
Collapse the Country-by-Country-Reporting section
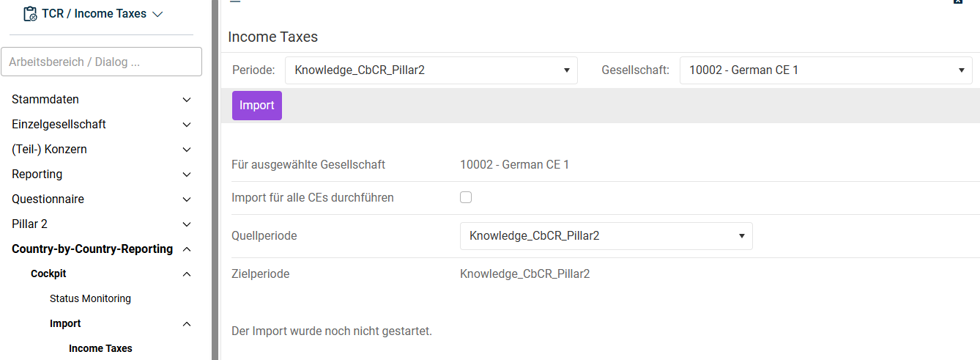pos(101,249)
